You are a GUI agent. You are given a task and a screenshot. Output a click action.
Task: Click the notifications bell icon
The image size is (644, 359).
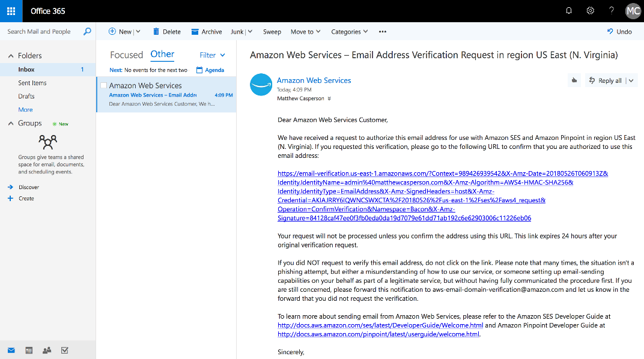(569, 11)
